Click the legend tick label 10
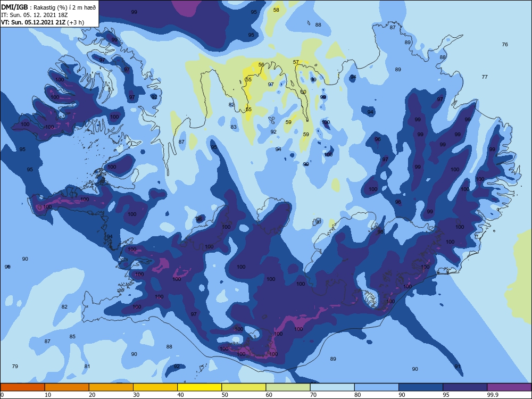 point(48,395)
